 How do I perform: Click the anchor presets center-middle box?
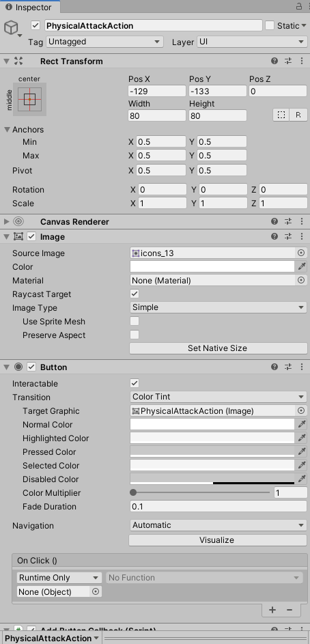[x=29, y=99]
